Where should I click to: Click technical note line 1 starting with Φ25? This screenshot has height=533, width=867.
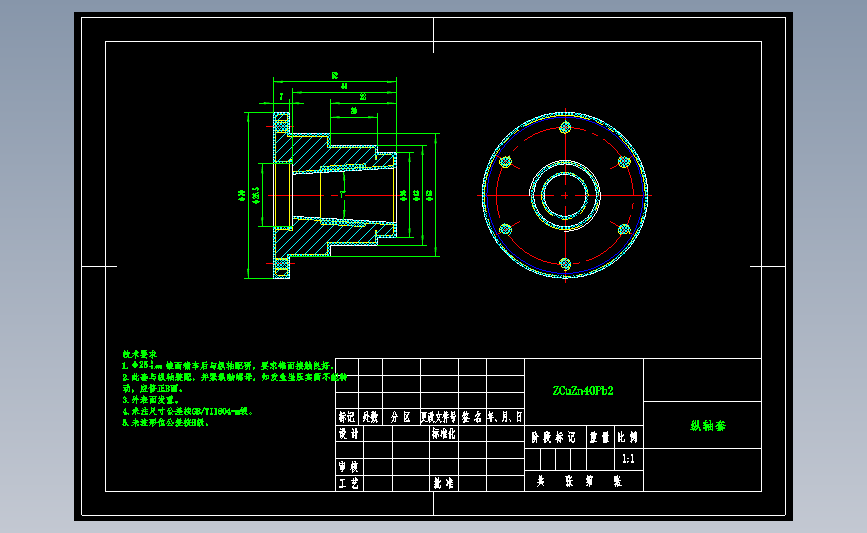point(228,365)
